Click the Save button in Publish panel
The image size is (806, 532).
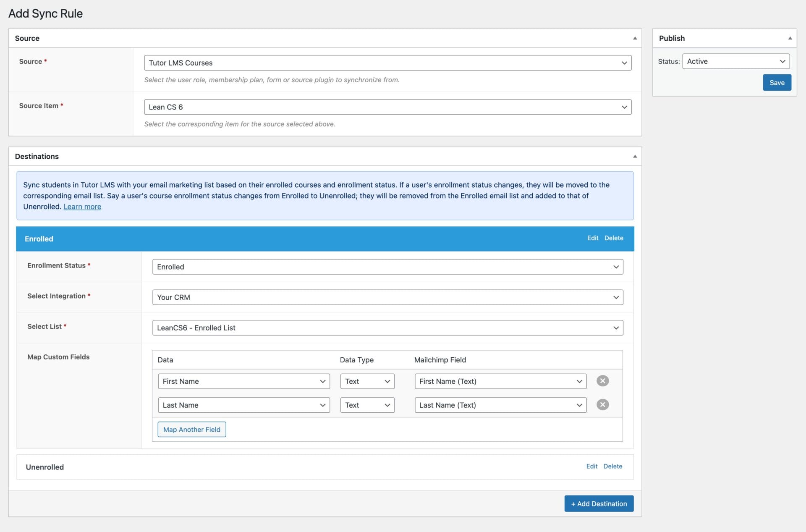pyautogui.click(x=777, y=82)
